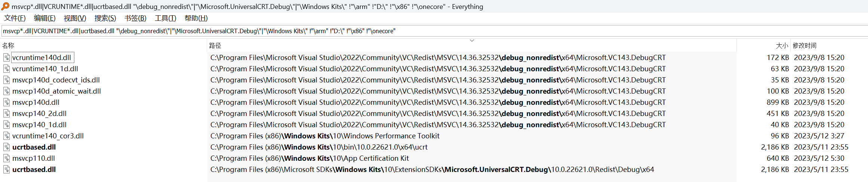Select the msvcp140_1d.dll row
This screenshot has width=868, height=182.
tap(434, 125)
